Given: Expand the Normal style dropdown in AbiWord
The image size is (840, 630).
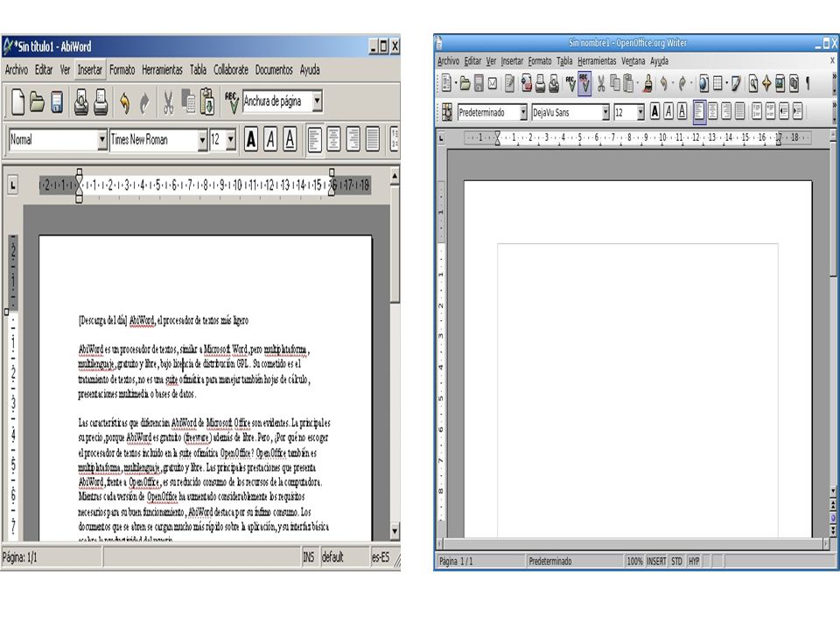Looking at the screenshot, I should click(101, 140).
